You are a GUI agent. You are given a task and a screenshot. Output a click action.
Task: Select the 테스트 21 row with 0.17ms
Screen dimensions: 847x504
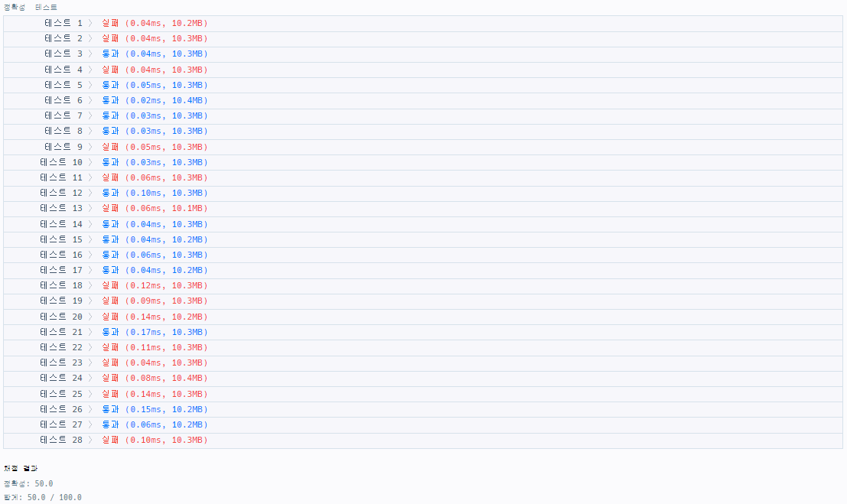[x=423, y=332]
